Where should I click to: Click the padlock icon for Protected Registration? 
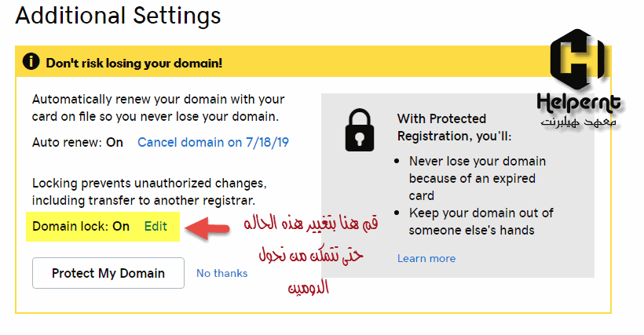coord(360,130)
